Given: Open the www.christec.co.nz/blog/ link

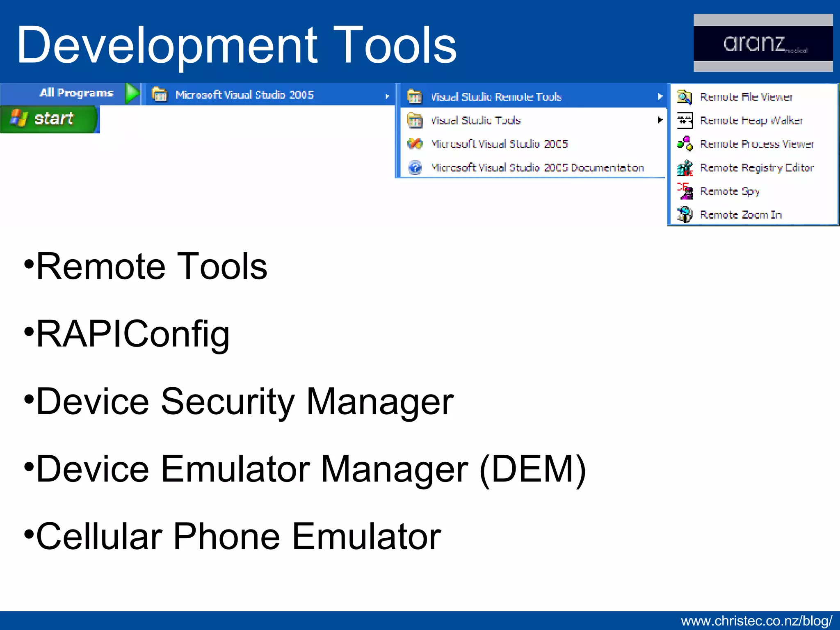Looking at the screenshot, I should pyautogui.click(x=757, y=621).
